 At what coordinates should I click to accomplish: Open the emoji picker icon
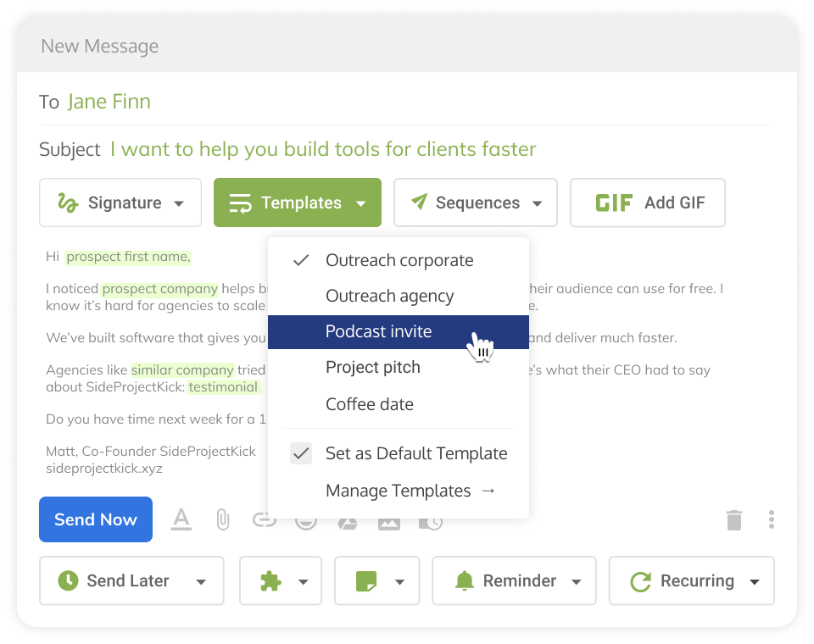306,519
